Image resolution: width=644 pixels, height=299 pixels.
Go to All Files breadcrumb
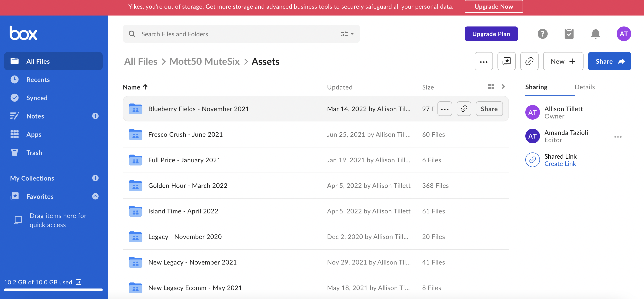pyautogui.click(x=141, y=61)
